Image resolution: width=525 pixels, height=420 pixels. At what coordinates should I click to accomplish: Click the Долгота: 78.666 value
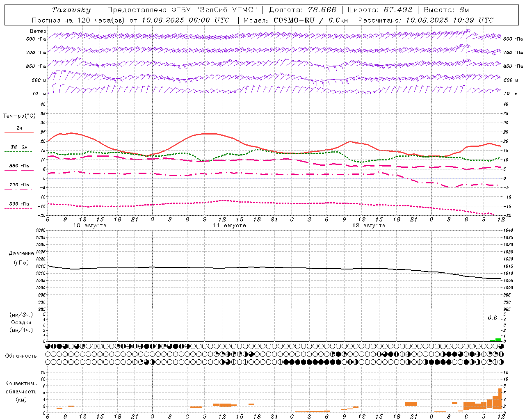click(x=302, y=10)
